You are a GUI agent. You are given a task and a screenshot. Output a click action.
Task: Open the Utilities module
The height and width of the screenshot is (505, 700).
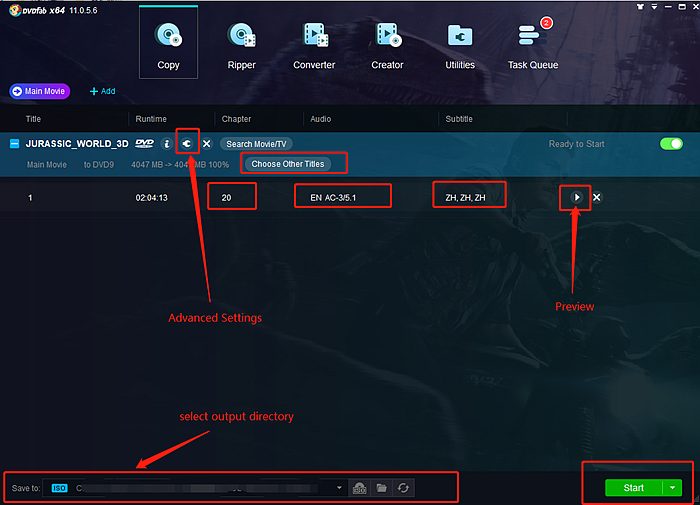point(460,46)
